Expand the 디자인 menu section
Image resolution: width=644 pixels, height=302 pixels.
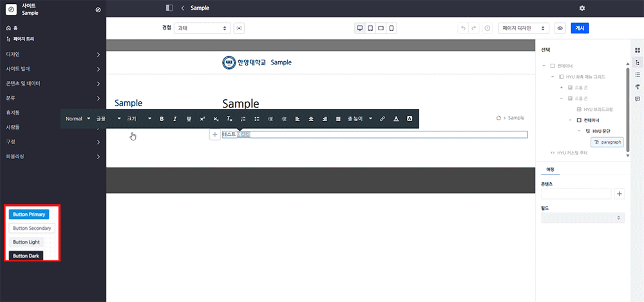pos(53,54)
